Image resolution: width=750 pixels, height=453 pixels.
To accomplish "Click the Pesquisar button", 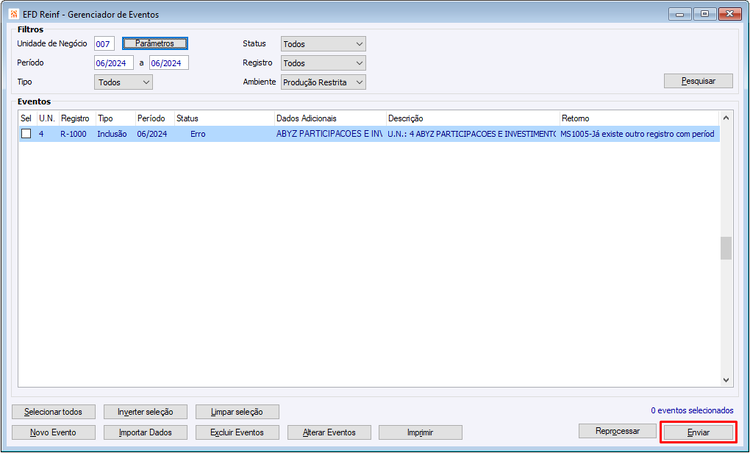I will coord(698,81).
